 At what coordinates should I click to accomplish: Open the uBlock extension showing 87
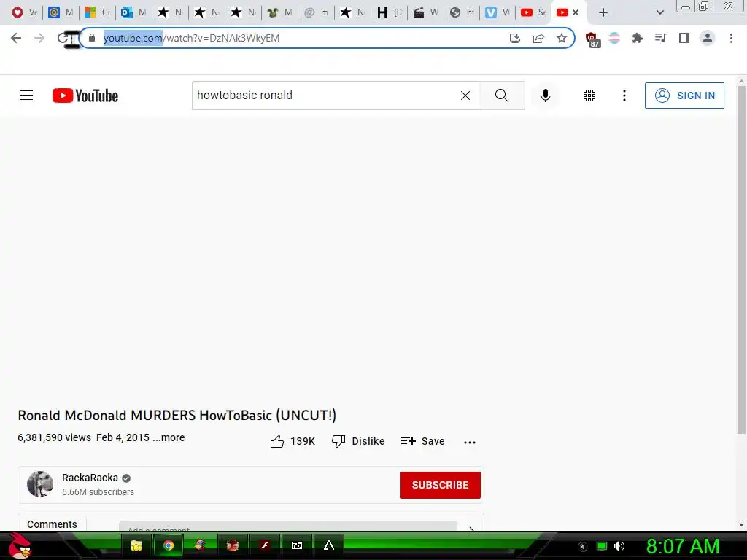pos(592,39)
